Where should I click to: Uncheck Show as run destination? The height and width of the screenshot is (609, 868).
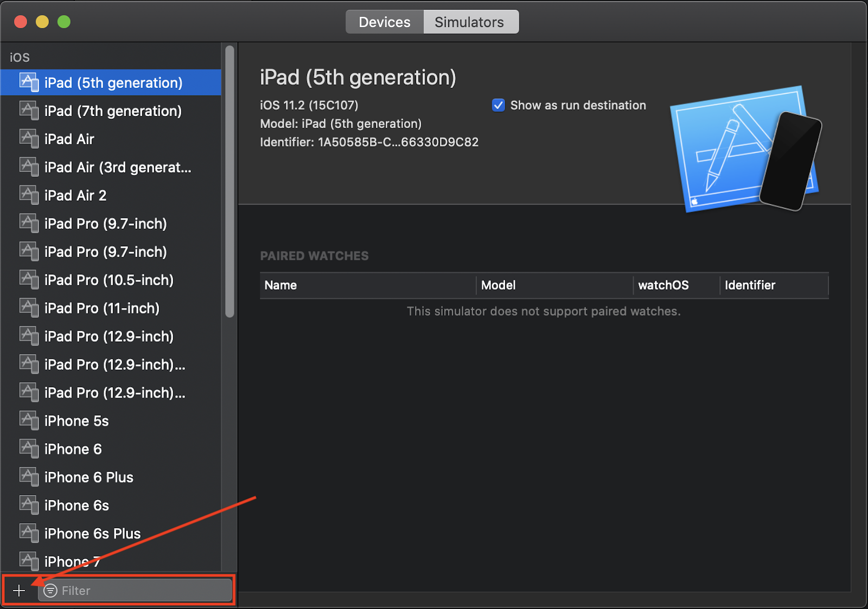(x=498, y=105)
